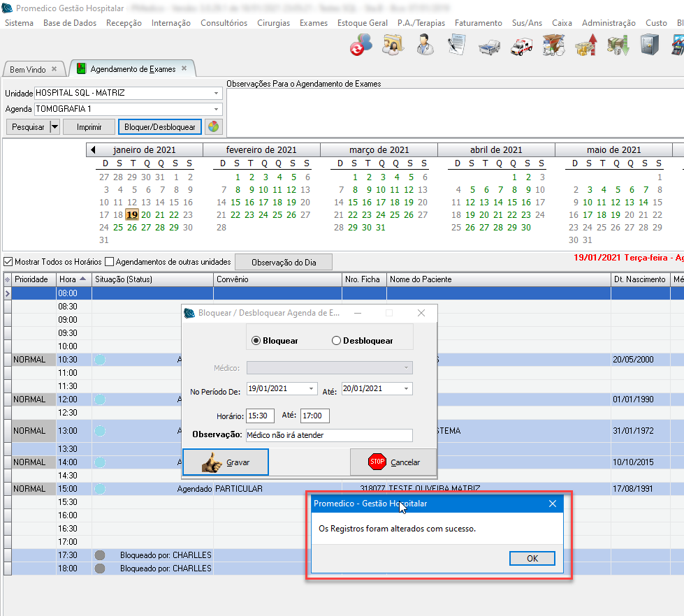The height and width of the screenshot is (616, 684).
Task: Open the Agenda TOMOGRAFIA 1 dropdown
Action: click(216, 110)
